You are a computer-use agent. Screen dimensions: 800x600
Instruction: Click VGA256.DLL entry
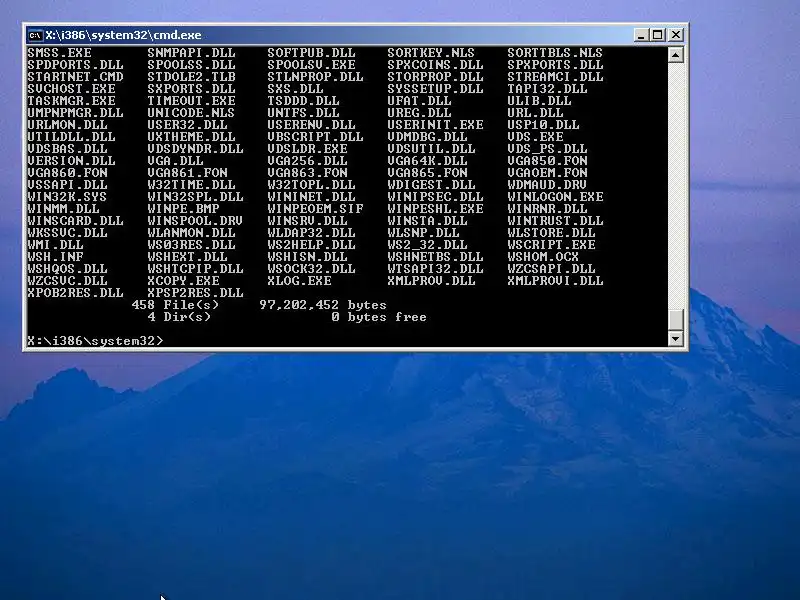coord(307,161)
